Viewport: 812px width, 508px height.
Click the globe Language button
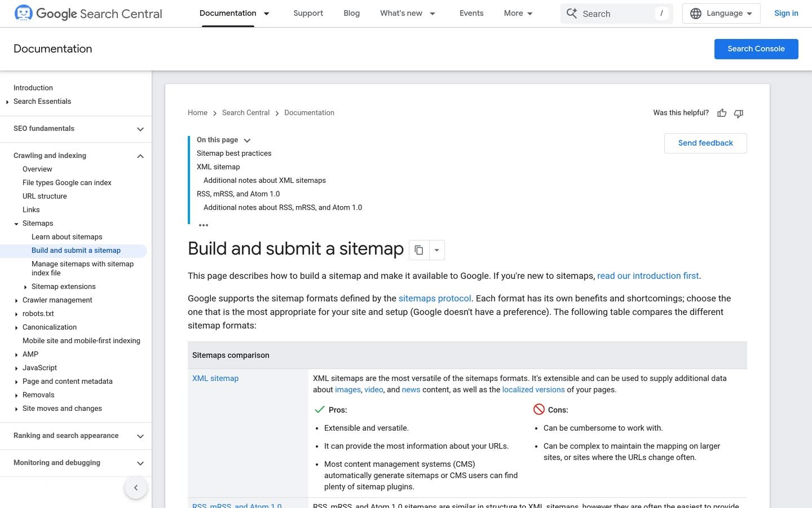(721, 14)
